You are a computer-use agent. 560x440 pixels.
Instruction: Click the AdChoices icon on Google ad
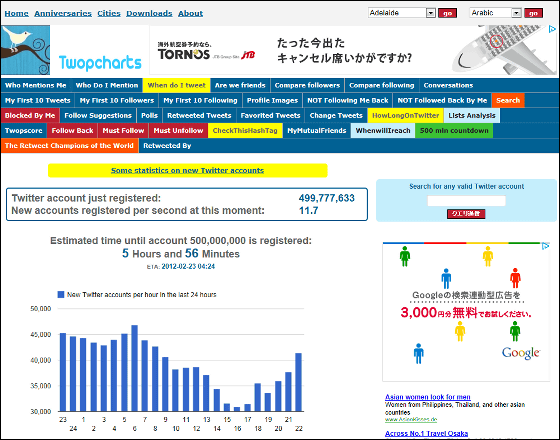(545, 246)
